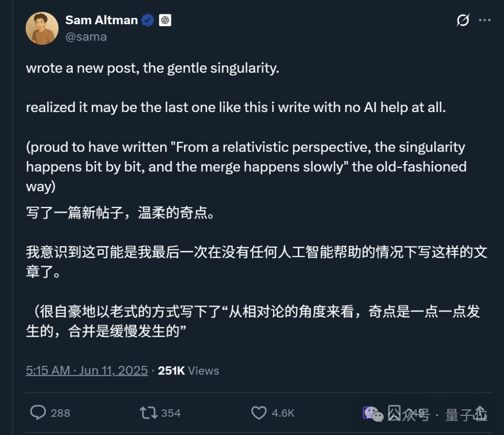Click the blue verified checkmark badge
The image size is (504, 435).
point(148,20)
